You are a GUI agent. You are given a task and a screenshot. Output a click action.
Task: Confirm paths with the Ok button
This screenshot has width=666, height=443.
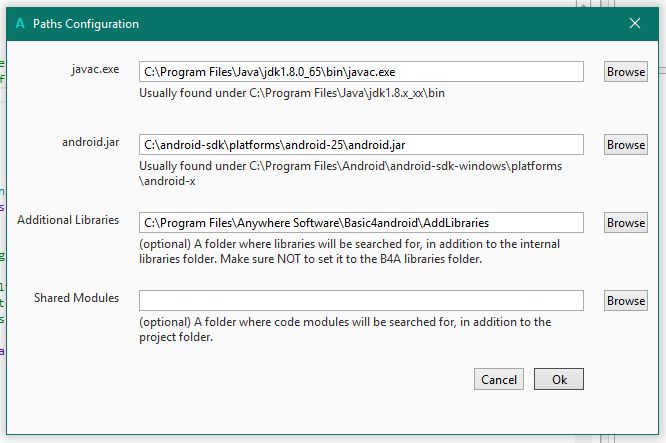559,380
